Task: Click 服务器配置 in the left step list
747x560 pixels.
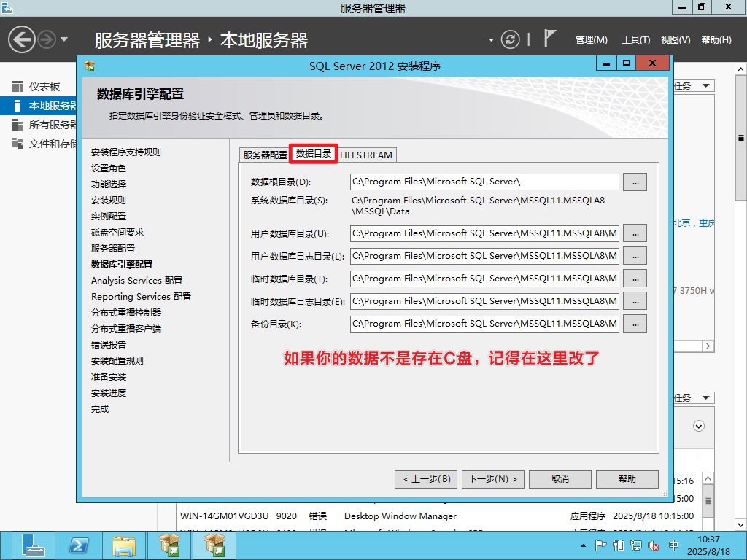Action: coord(113,248)
